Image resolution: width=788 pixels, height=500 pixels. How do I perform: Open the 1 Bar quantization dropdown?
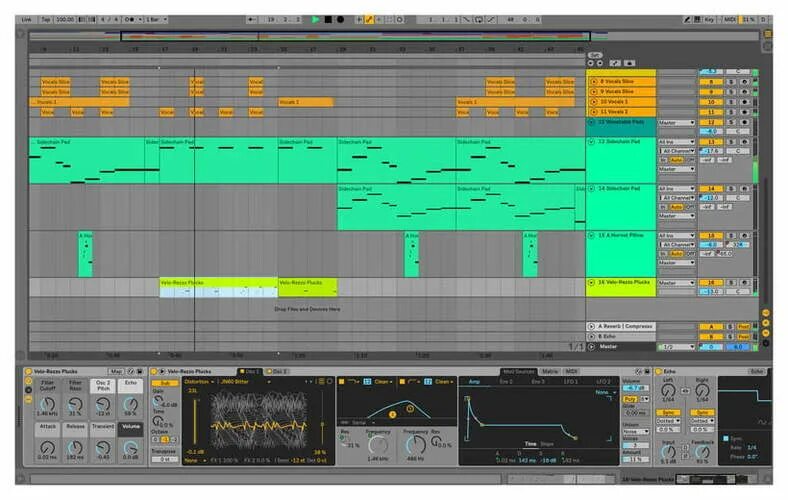[x=156, y=20]
